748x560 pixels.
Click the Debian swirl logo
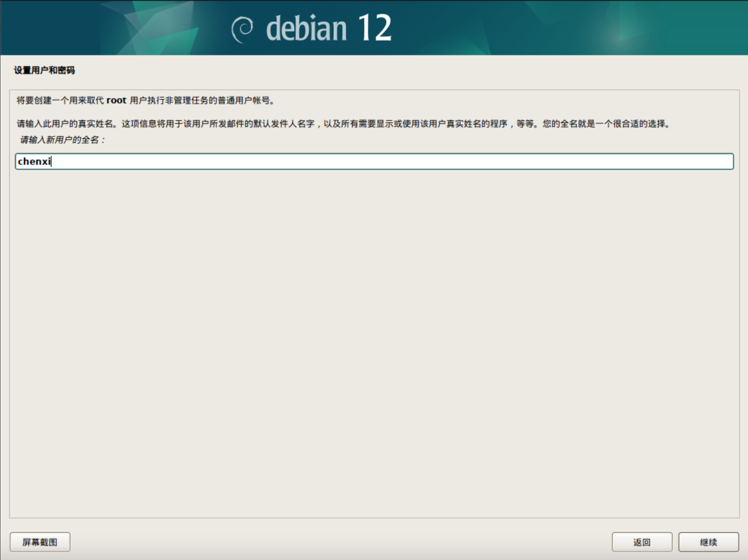pos(242,29)
